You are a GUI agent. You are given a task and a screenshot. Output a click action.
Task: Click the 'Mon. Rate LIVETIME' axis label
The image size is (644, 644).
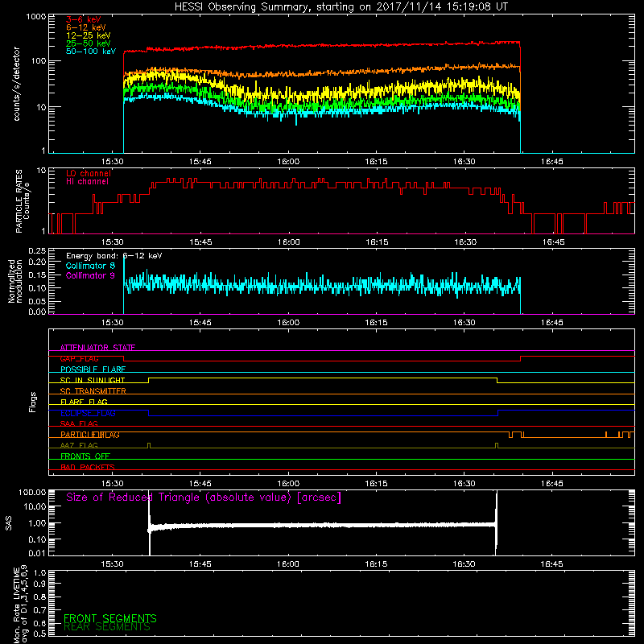coord(16,604)
